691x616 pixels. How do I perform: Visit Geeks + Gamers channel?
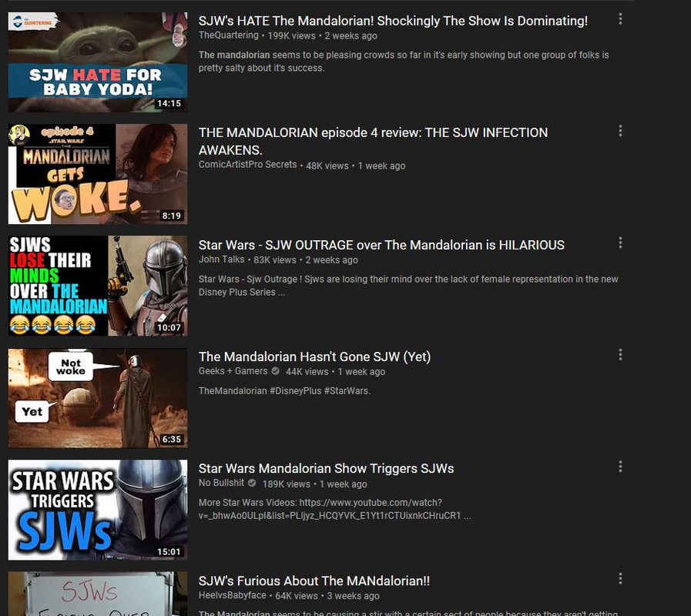[x=233, y=371]
